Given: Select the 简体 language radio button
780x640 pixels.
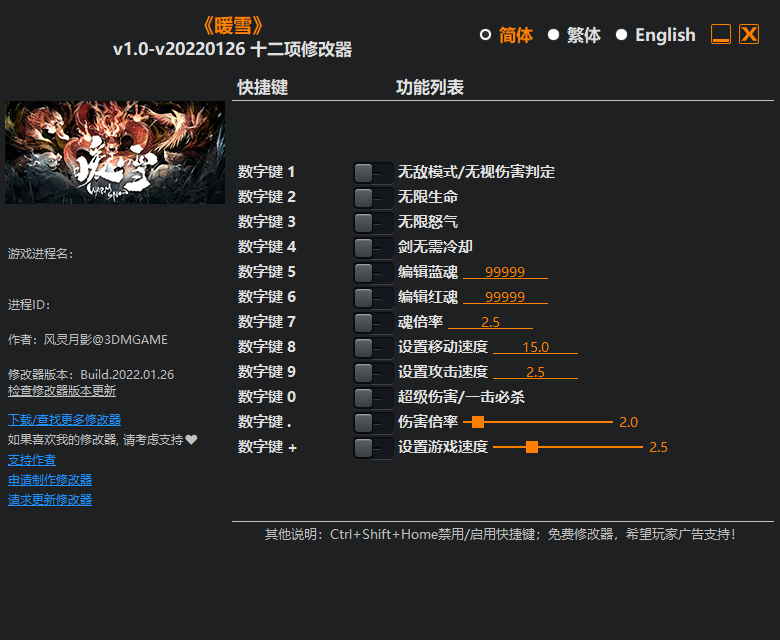Looking at the screenshot, I should [x=486, y=35].
